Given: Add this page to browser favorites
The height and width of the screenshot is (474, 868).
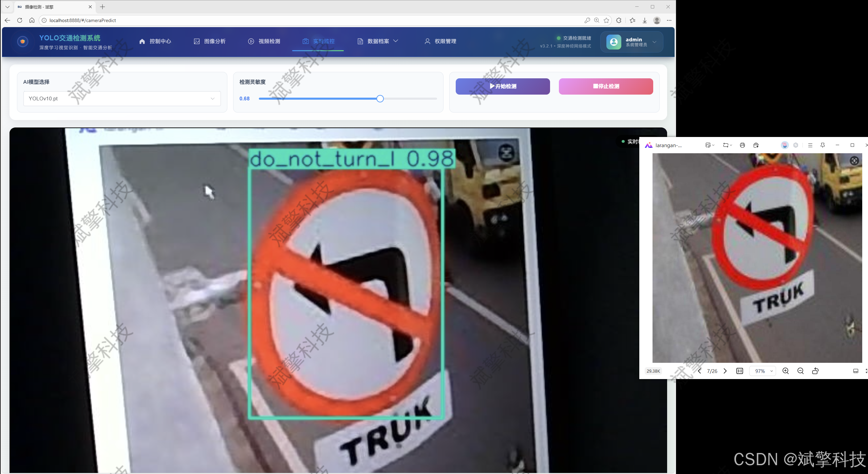Looking at the screenshot, I should tap(606, 20).
